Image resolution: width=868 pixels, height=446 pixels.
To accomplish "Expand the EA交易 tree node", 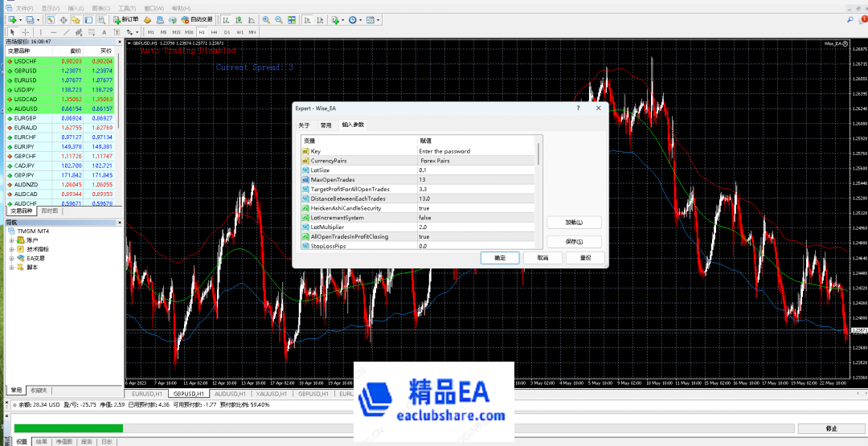I will click(11, 258).
